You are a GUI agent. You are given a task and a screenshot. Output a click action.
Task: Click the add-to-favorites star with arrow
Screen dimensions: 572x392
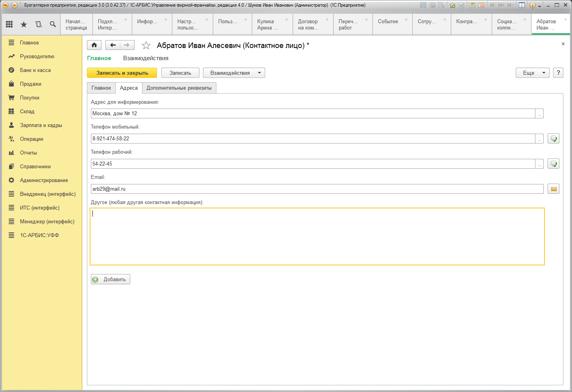452,5
